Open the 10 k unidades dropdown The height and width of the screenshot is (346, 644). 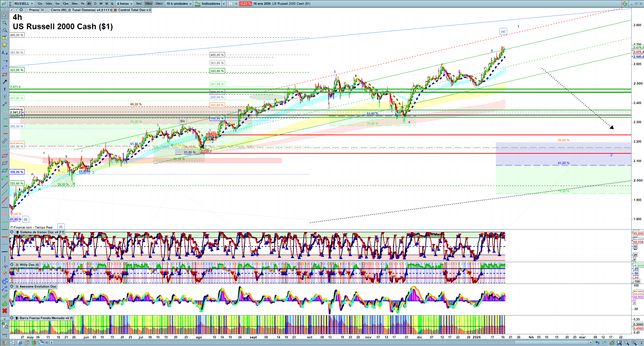179,4
